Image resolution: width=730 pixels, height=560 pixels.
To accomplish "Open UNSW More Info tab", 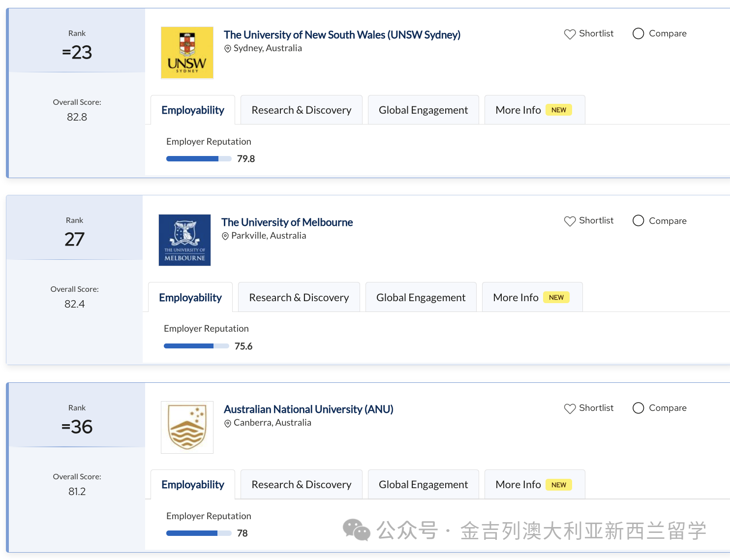I will [535, 110].
